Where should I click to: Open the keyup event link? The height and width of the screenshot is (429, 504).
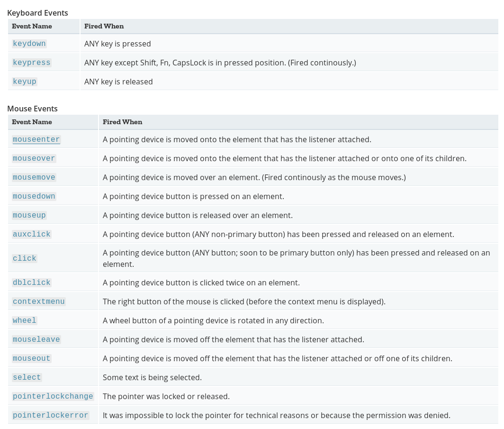pyautogui.click(x=25, y=82)
